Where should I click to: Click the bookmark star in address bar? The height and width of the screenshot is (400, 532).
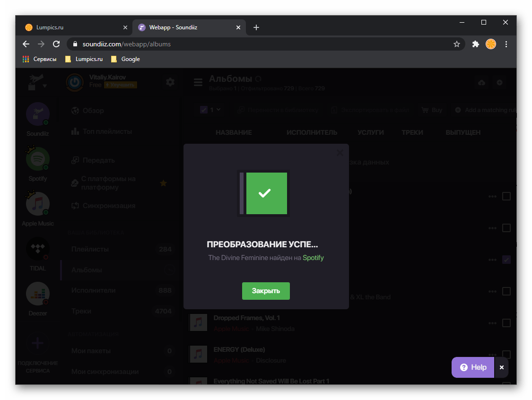[x=457, y=44]
